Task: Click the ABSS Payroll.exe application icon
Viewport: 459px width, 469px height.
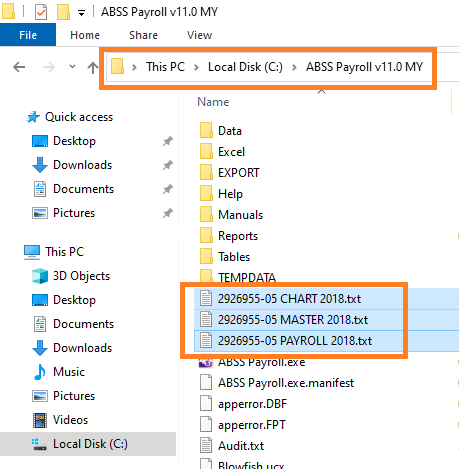Action: click(206, 363)
